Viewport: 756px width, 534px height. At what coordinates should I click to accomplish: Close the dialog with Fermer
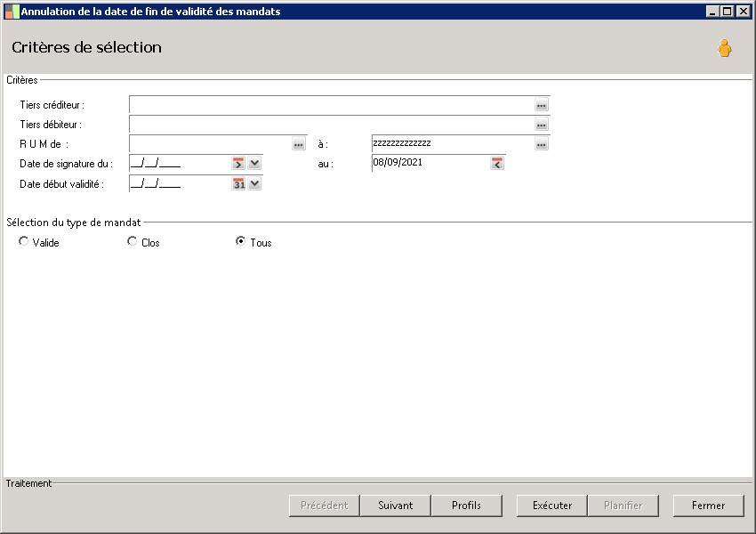point(709,506)
